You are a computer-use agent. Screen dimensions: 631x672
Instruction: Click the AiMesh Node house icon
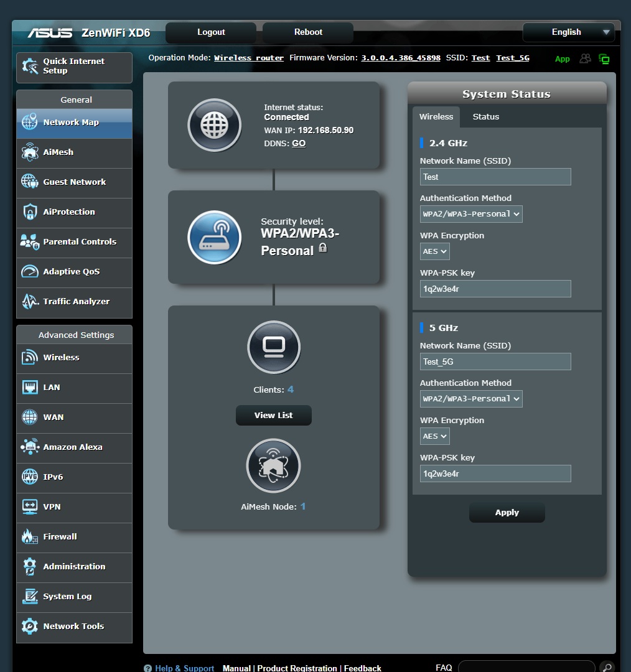tap(273, 465)
